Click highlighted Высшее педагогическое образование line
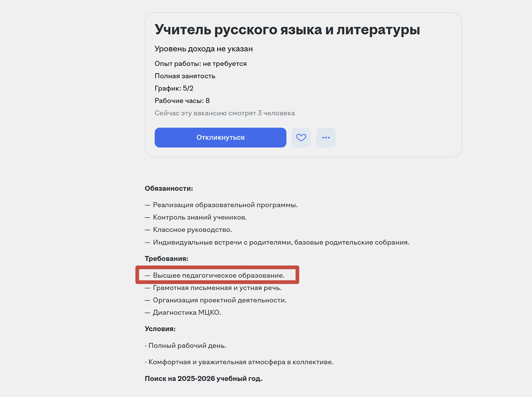Screen dimensions: 532x397 click(x=218, y=275)
